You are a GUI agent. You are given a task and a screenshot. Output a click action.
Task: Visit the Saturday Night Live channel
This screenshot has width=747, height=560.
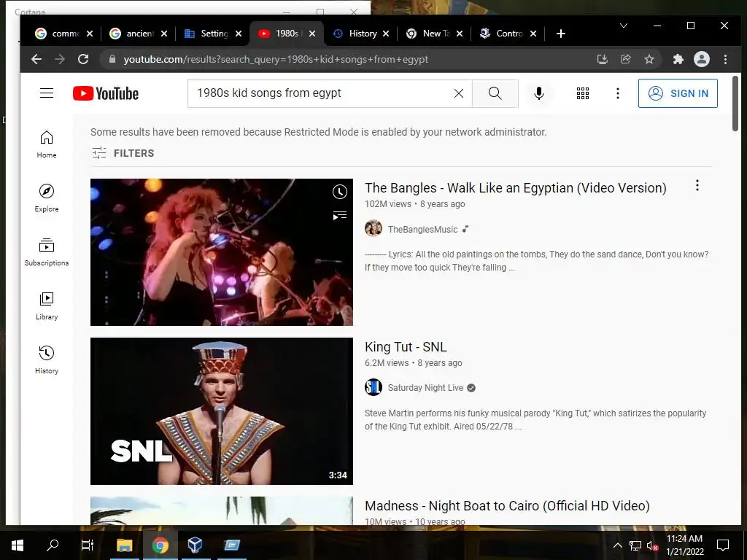[425, 388]
